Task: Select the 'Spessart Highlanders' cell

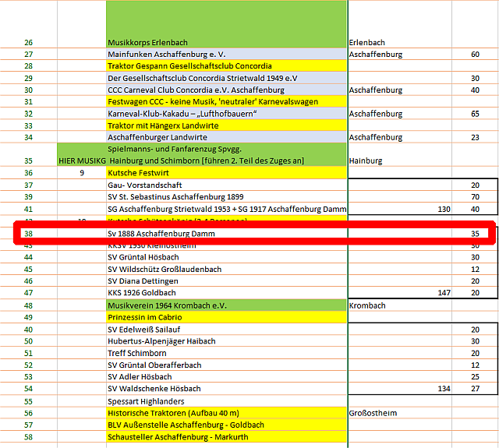Action: (x=226, y=401)
